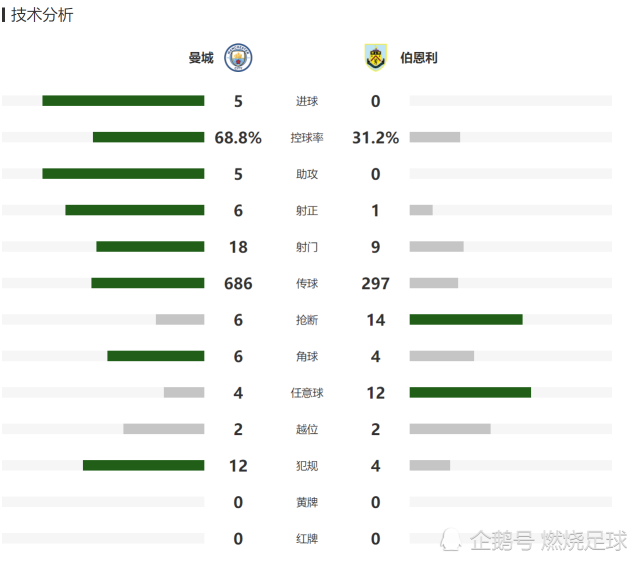Select the 伯恩利 team name

pos(418,58)
